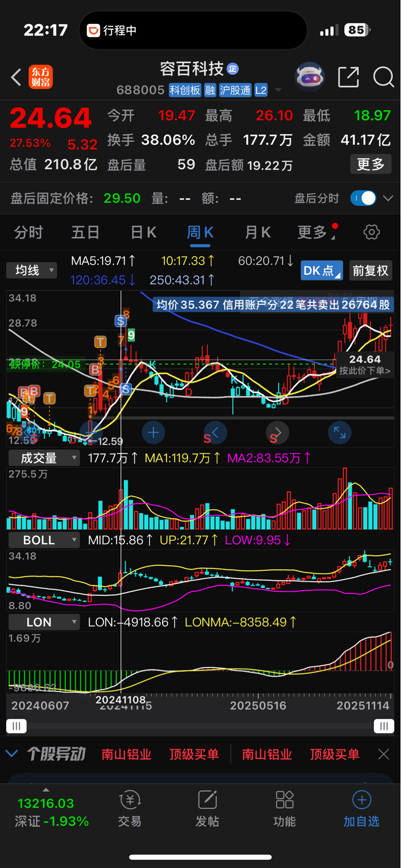This screenshot has width=401, height=868.
Task: Tap the L2 level badge
Action: point(261,90)
